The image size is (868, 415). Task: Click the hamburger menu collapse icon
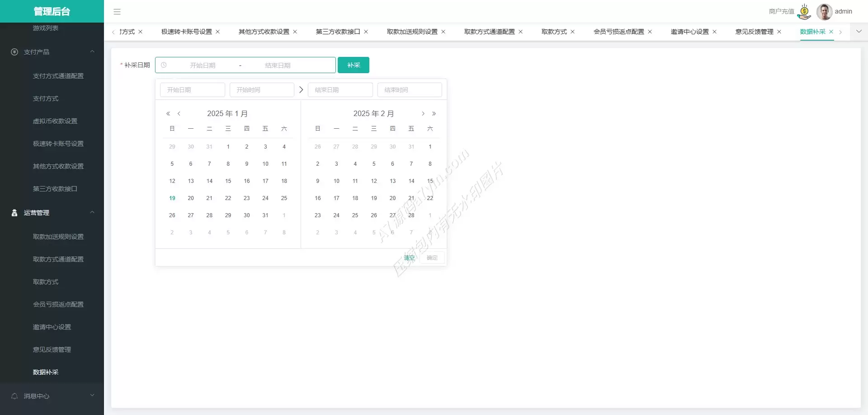point(117,12)
